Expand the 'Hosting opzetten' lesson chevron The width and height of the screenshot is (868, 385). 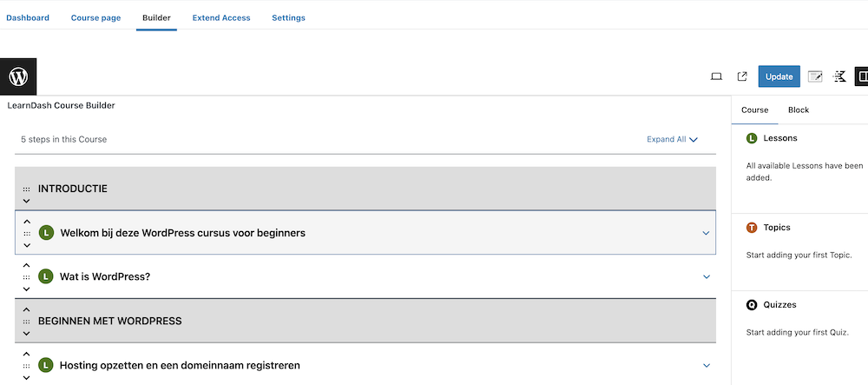pos(706,366)
